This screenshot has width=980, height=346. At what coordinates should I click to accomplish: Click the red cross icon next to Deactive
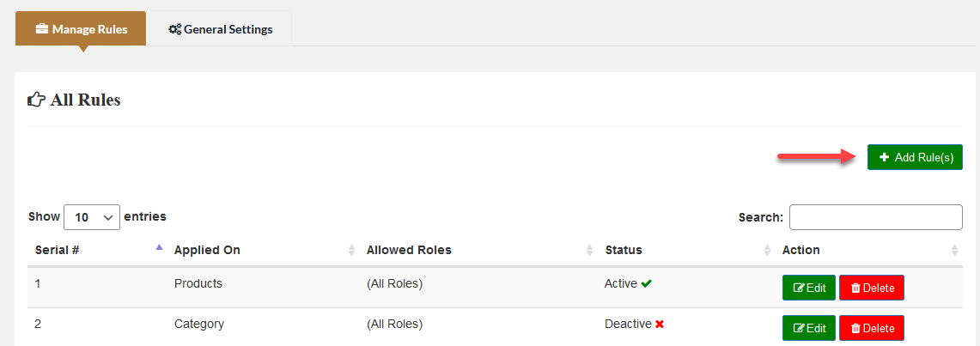(660, 325)
